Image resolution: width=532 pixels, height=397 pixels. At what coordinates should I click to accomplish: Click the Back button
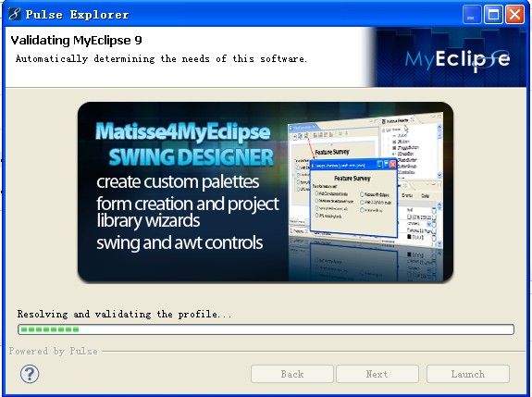[x=292, y=374]
